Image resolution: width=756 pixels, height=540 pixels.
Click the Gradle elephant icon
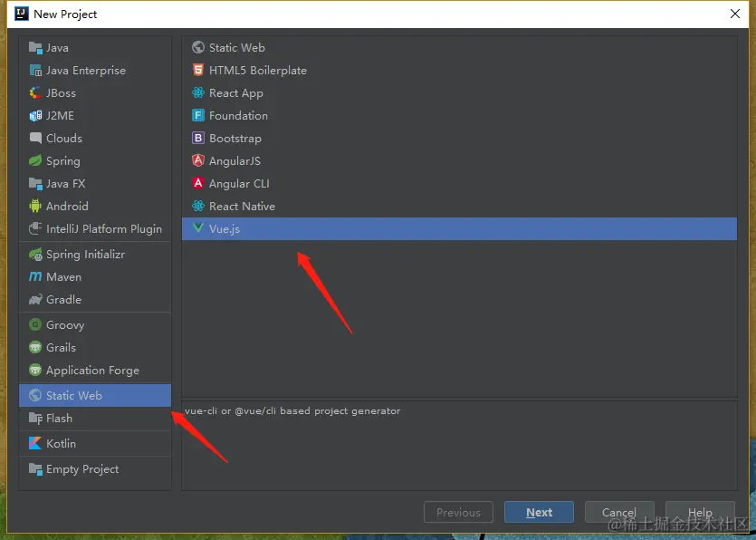tap(35, 300)
